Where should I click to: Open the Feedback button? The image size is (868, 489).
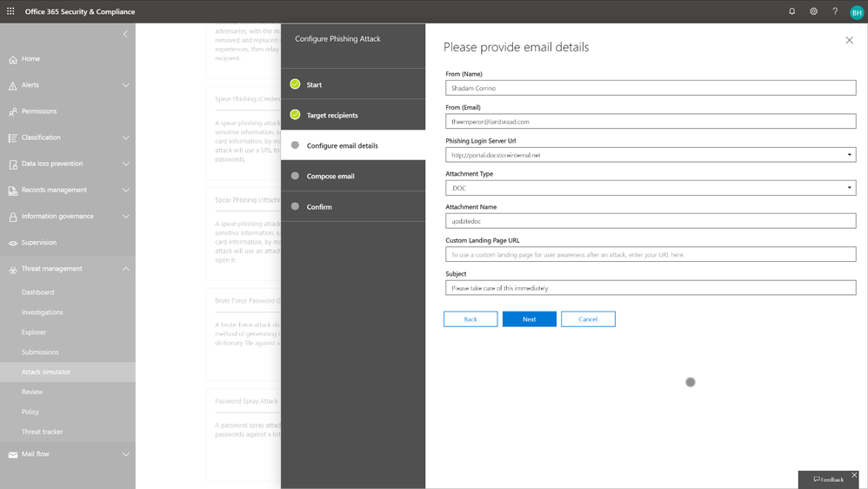[x=828, y=479]
